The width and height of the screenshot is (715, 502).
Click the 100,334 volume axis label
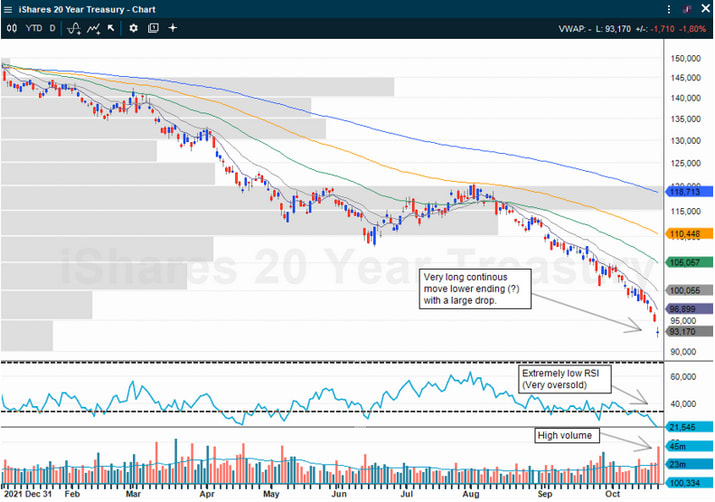coord(689,483)
